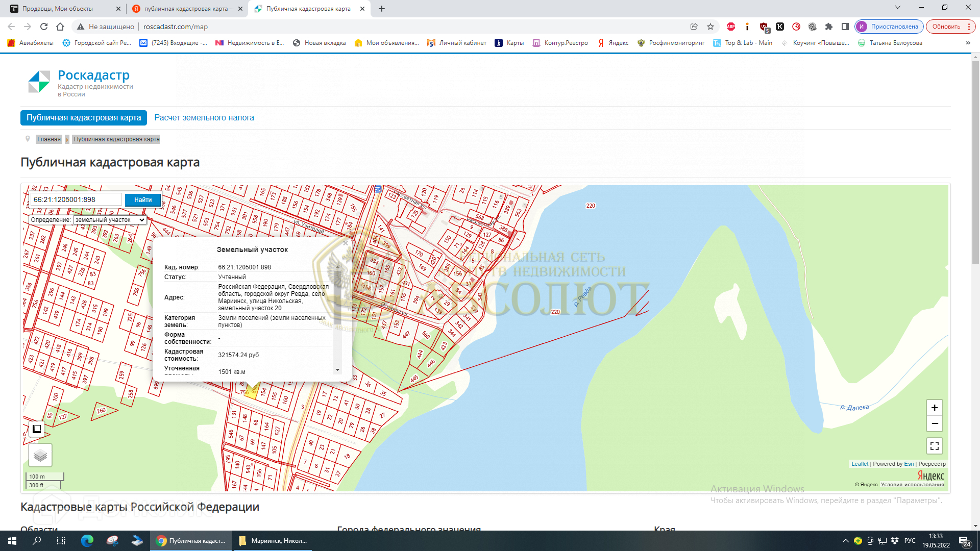The image size is (980, 551).
Task: Reload the page
Action: [44, 27]
